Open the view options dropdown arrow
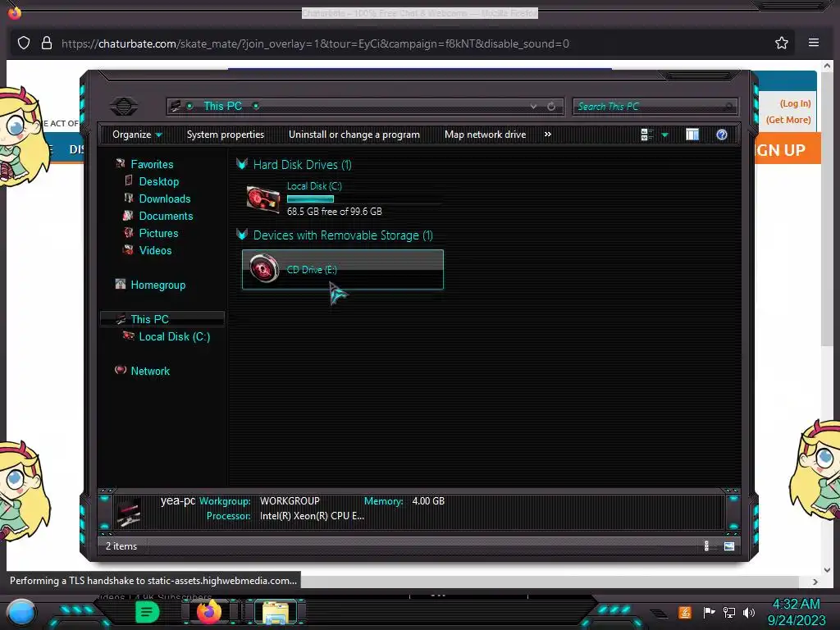The height and width of the screenshot is (630, 840). tap(664, 135)
